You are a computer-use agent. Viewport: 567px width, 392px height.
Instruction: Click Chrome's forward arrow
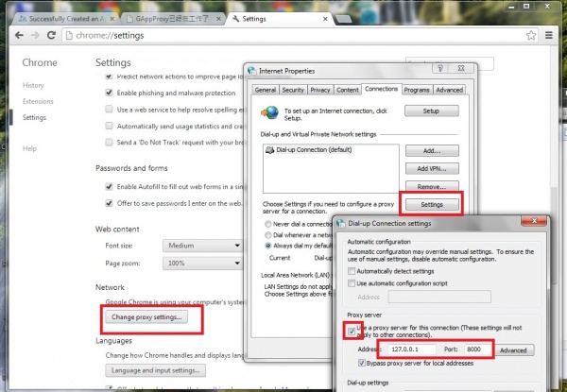(35, 35)
